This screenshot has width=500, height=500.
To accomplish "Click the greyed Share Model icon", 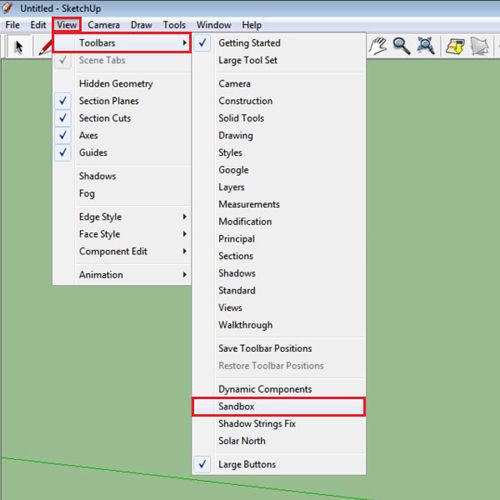I will pos(480,46).
